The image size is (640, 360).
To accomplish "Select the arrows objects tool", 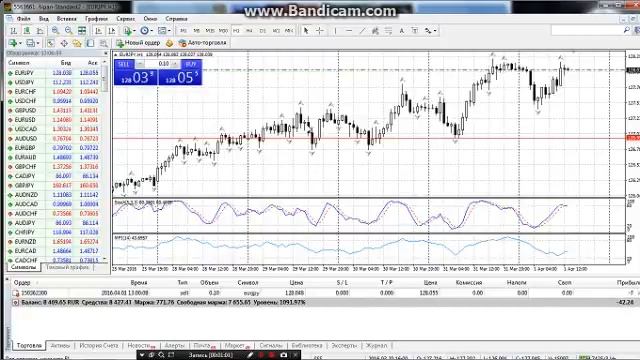I will [x=428, y=31].
